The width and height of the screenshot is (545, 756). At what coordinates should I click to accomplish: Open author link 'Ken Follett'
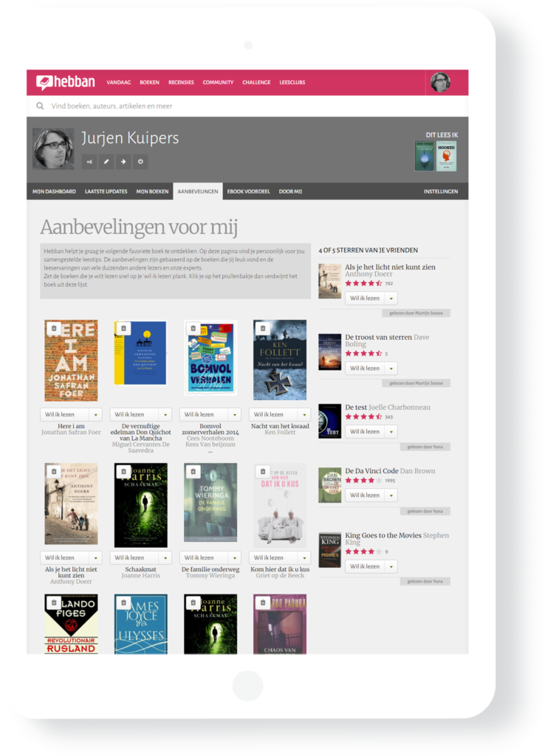pos(280,433)
